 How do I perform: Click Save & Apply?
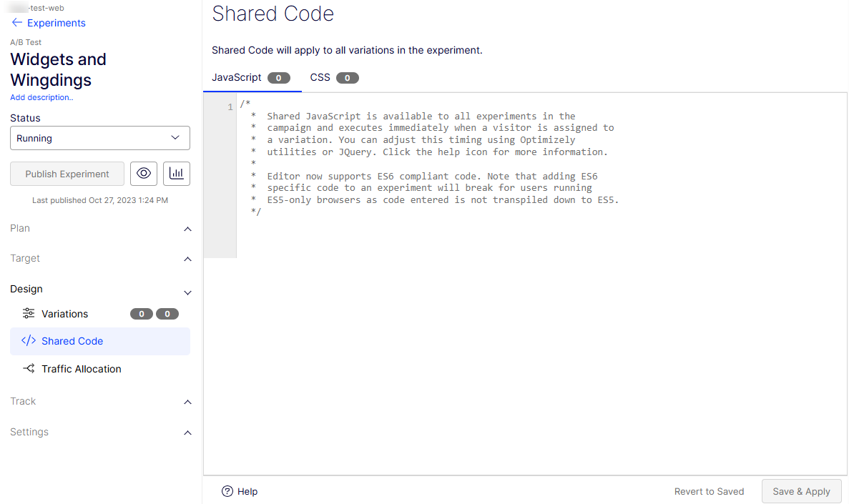coord(801,491)
